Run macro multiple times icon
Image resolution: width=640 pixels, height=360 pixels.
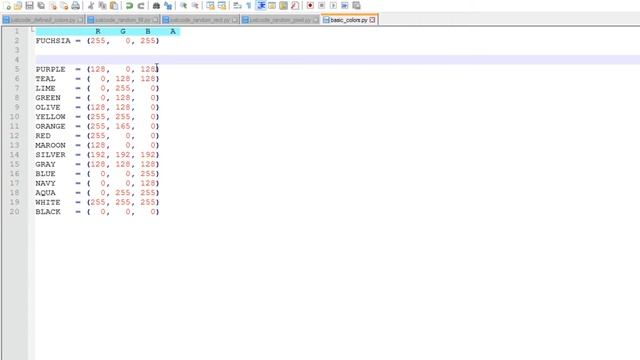[x=344, y=6]
